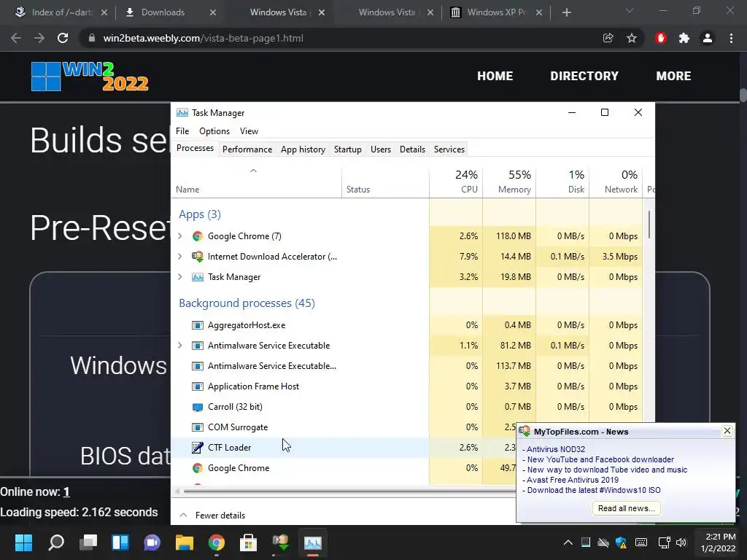
Task: Open Task View on the taskbar
Action: (88, 542)
